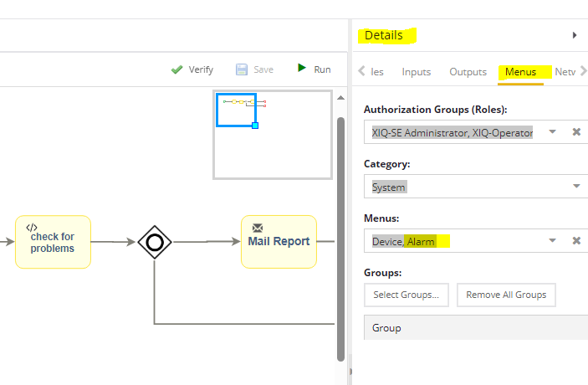The height and width of the screenshot is (385, 588).
Task: Click the Remove All Groups button
Action: pyautogui.click(x=506, y=295)
